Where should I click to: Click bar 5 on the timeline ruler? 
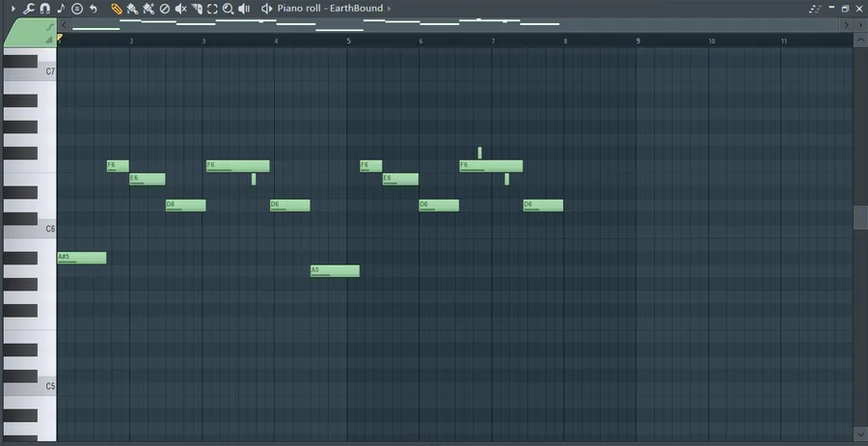coord(348,41)
